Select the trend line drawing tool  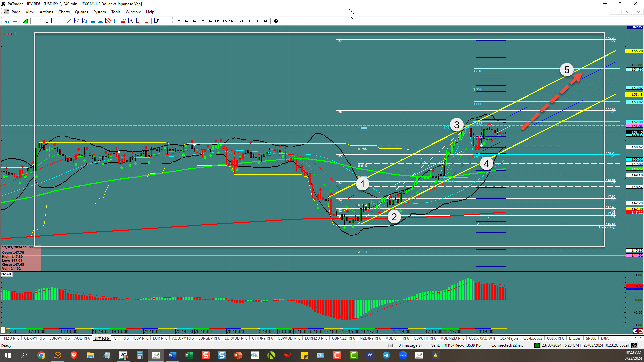69,21
